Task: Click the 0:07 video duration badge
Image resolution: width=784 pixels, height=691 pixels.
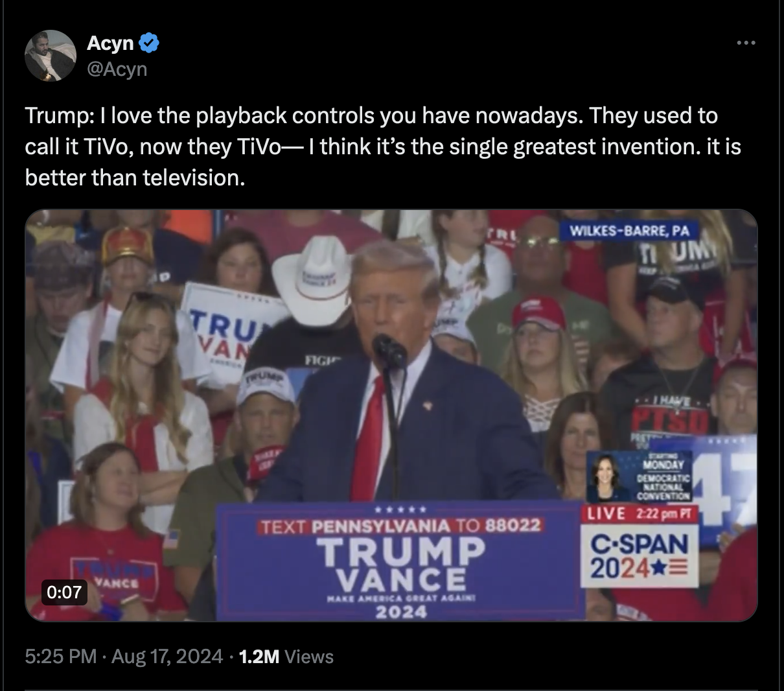Action: point(64,591)
